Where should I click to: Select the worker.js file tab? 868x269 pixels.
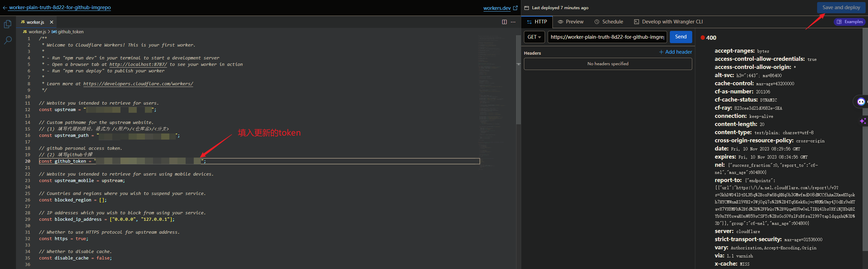point(35,22)
